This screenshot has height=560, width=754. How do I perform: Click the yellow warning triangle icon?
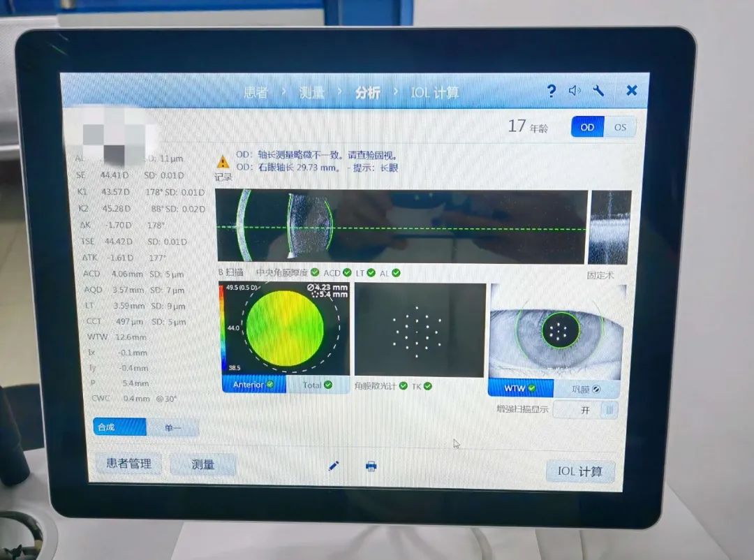coord(223,162)
